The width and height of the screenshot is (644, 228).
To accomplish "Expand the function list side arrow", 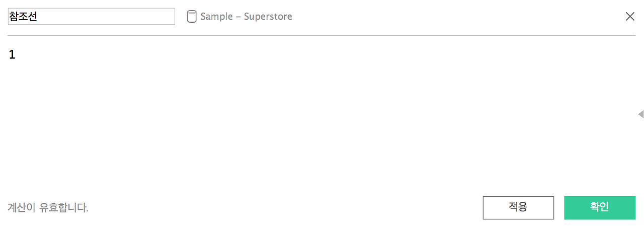I will [640, 114].
